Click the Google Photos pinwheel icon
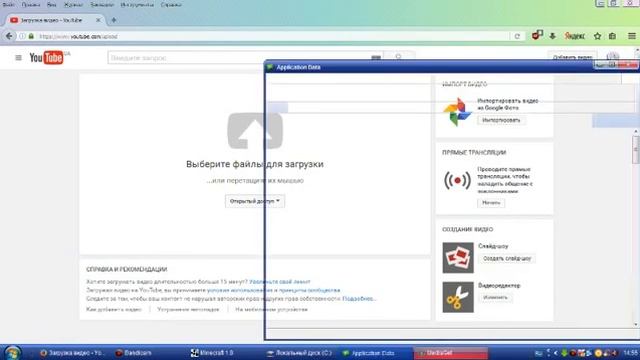This screenshot has height=360, width=640. (457, 111)
